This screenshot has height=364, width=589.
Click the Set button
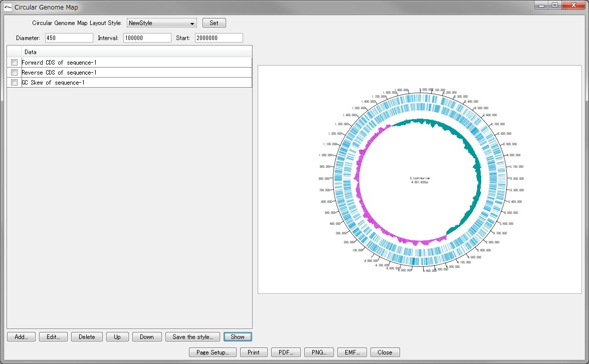[x=214, y=23]
